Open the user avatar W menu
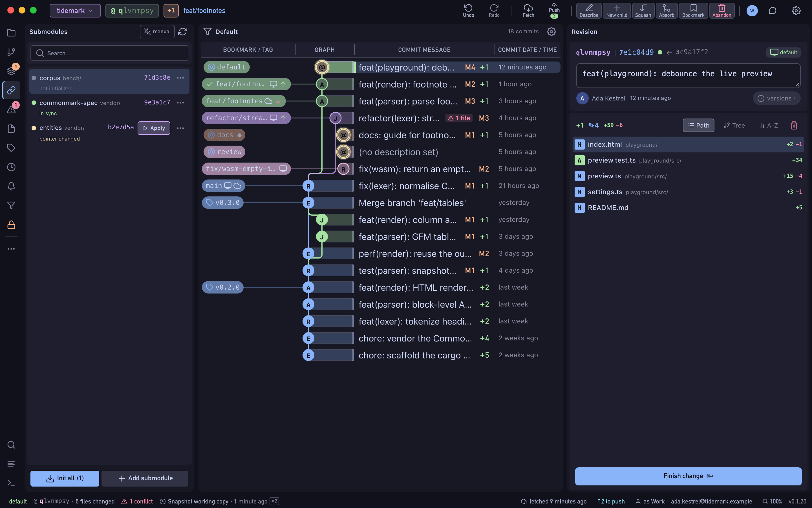The image size is (812, 508). tap(752, 11)
